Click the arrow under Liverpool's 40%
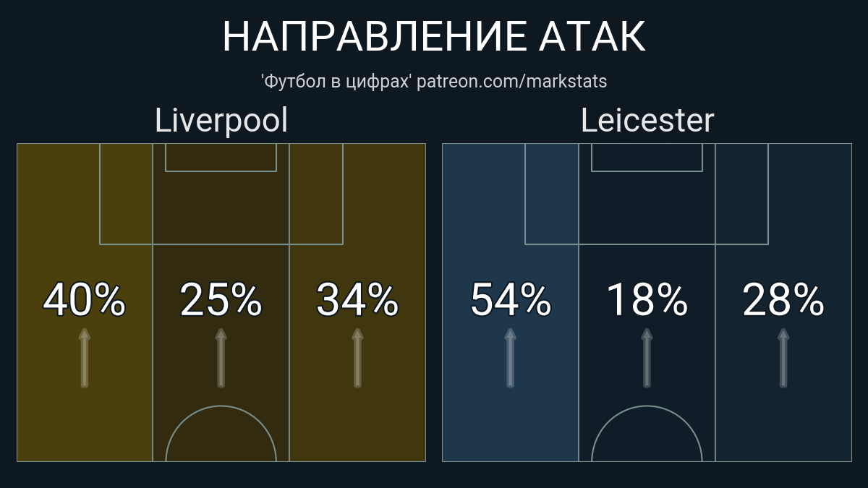This screenshot has height=488, width=868. tap(85, 358)
